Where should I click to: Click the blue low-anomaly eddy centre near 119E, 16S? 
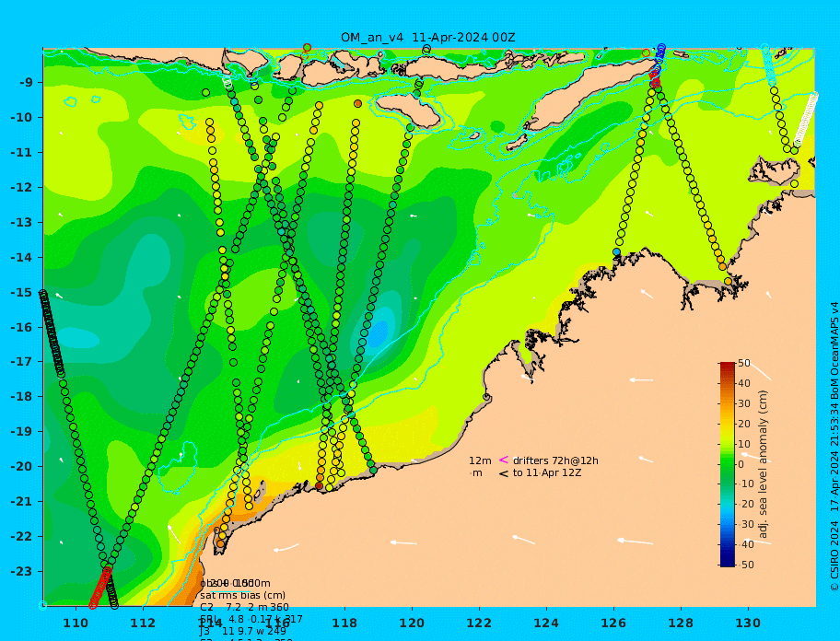click(379, 333)
